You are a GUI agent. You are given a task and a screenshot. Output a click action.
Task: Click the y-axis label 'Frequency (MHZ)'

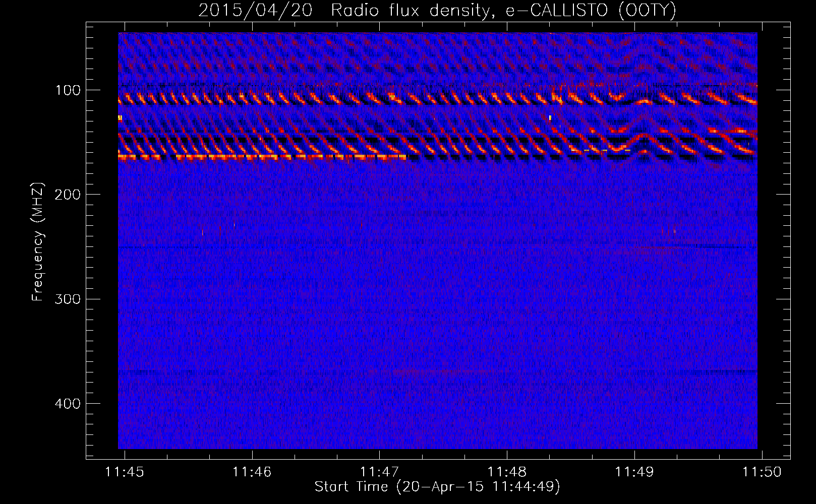(x=38, y=241)
